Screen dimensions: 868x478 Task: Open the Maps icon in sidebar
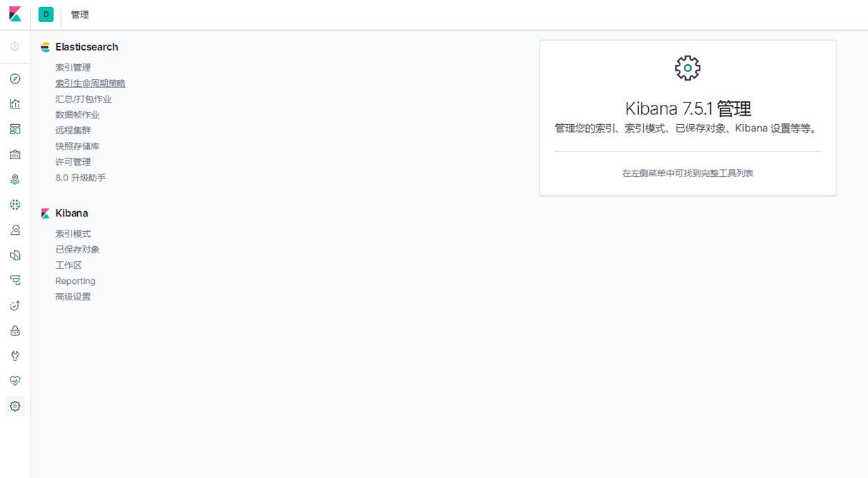point(15,180)
